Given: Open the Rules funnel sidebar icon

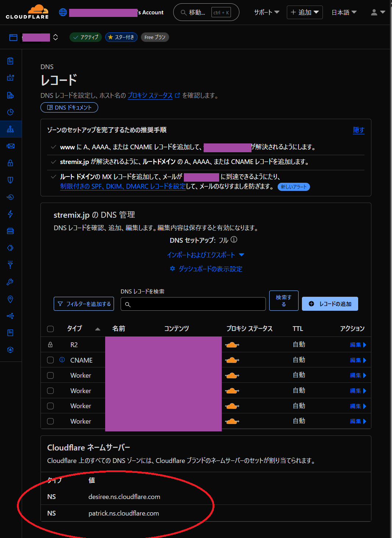Looking at the screenshot, I should 10,265.
